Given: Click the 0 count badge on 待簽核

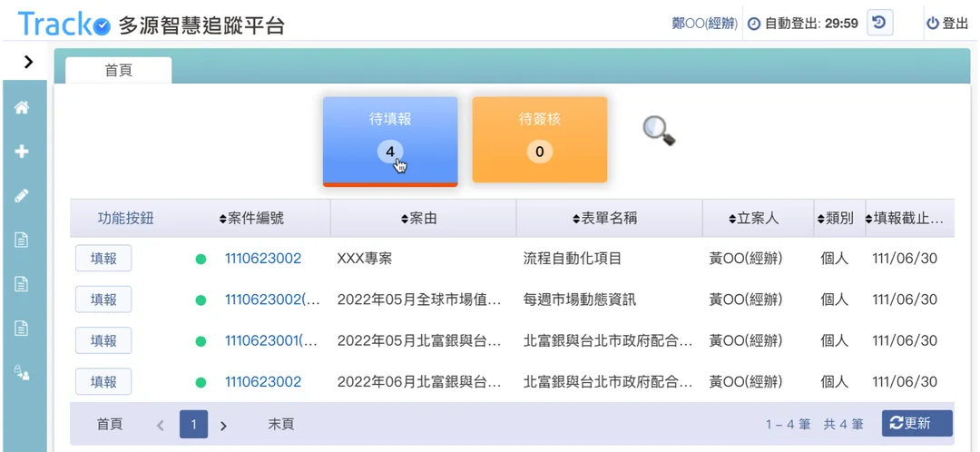Looking at the screenshot, I should 539,152.
